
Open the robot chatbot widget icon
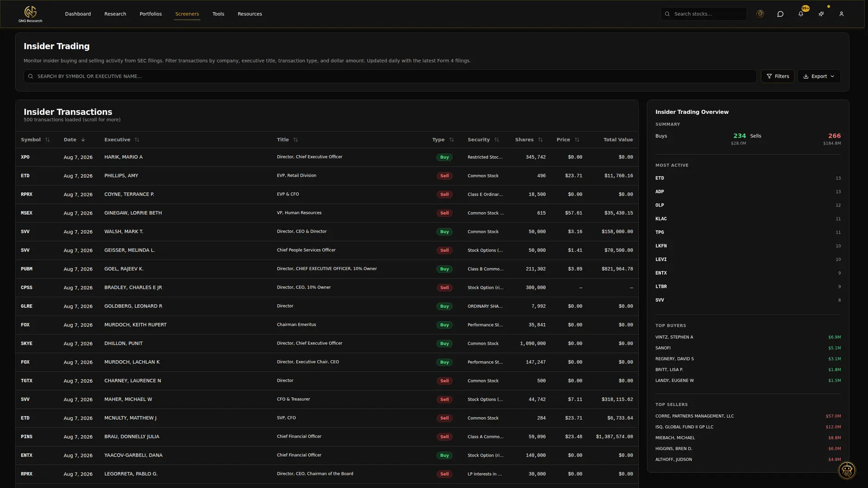(x=847, y=470)
